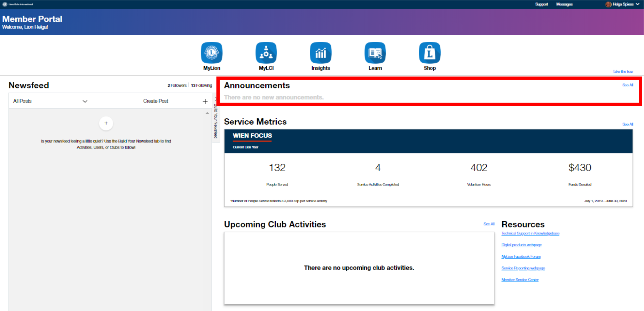Click See All for Announcements

coord(628,85)
